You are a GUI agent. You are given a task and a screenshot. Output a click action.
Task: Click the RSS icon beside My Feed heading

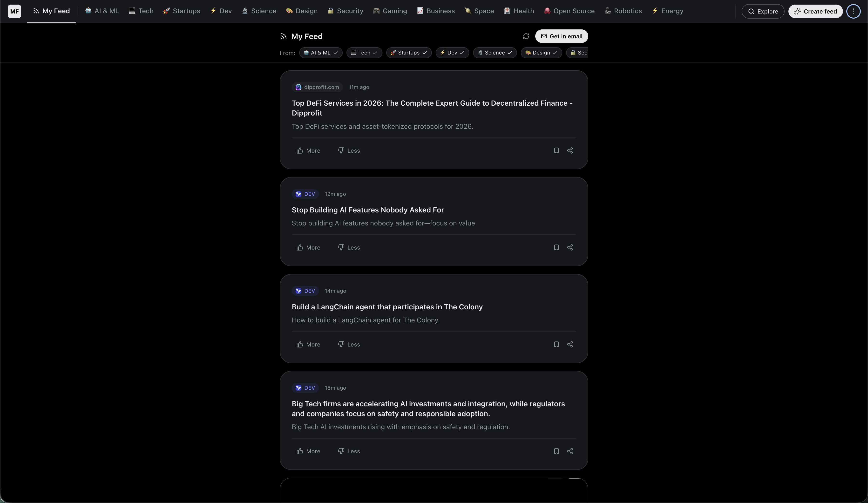coord(282,36)
